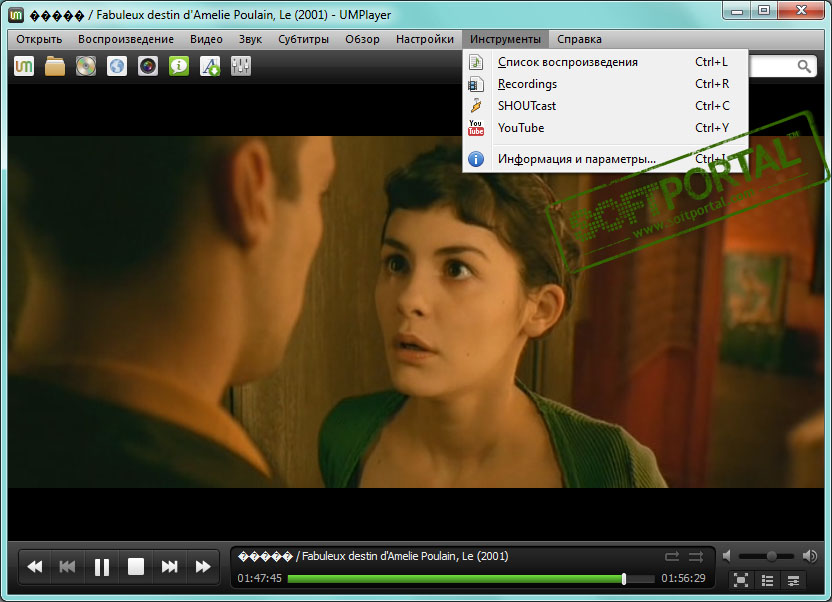Open the Настройки menu
Image resolution: width=832 pixels, height=602 pixels.
[x=425, y=39]
